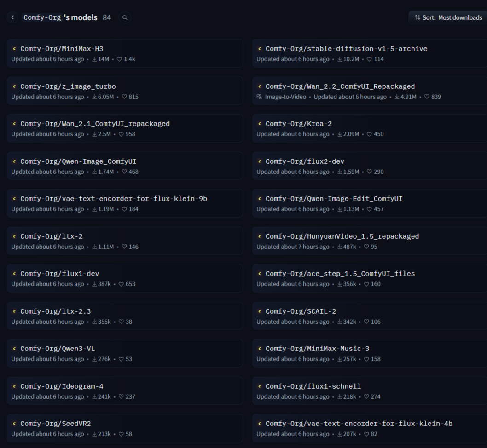Open Comfy-Org/Krea-2 model
The height and width of the screenshot is (448, 487).
[370, 128]
